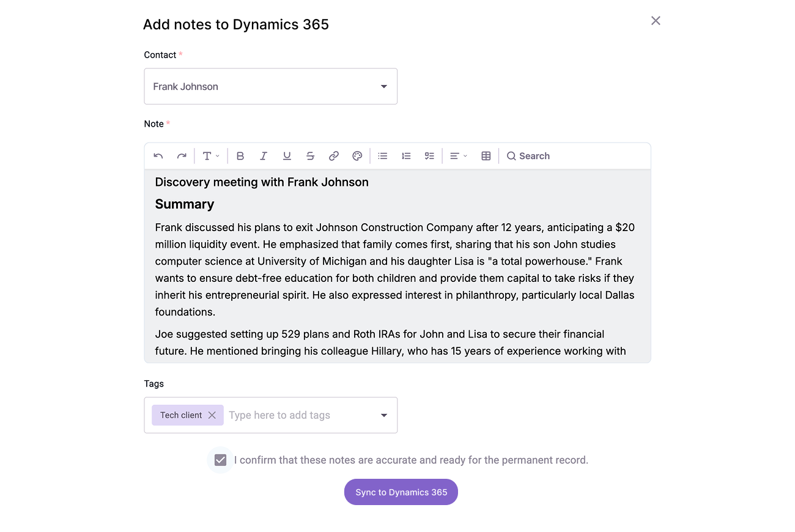This screenshot has height=532, width=795.
Task: Expand the Tags dropdown arrow
Action: pyautogui.click(x=384, y=415)
